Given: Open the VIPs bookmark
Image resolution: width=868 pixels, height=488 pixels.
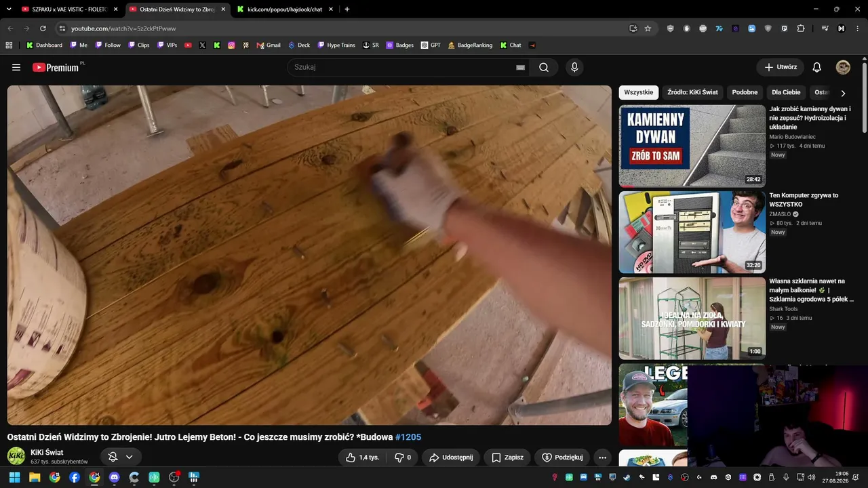Looking at the screenshot, I should [x=167, y=45].
